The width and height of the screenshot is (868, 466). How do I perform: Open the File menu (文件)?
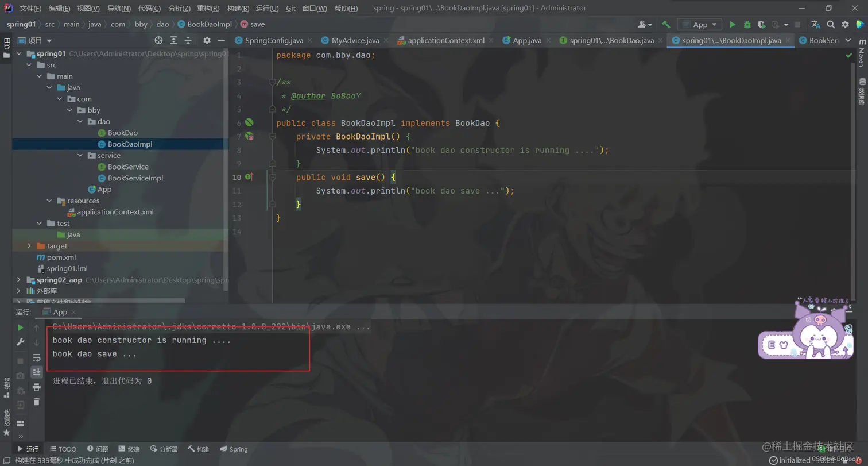tap(30, 9)
